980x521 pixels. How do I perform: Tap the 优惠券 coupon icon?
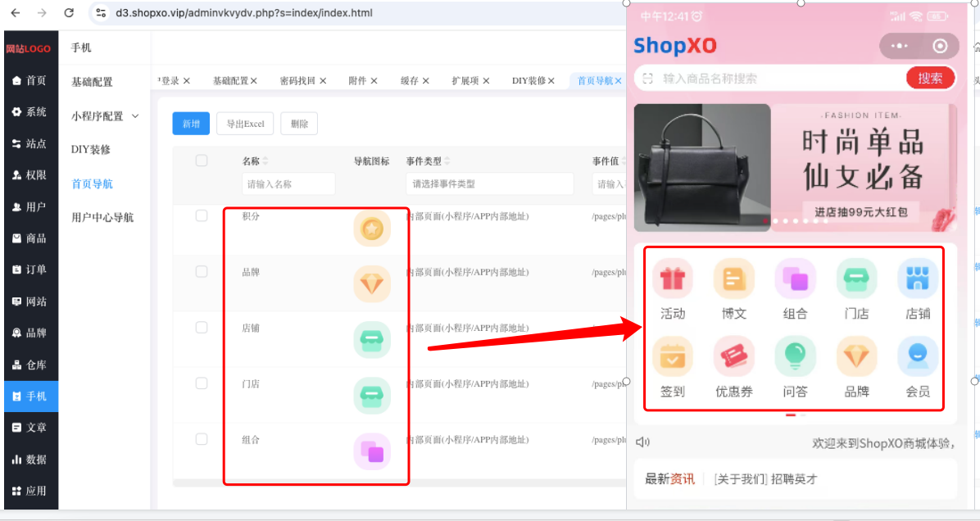pos(733,356)
